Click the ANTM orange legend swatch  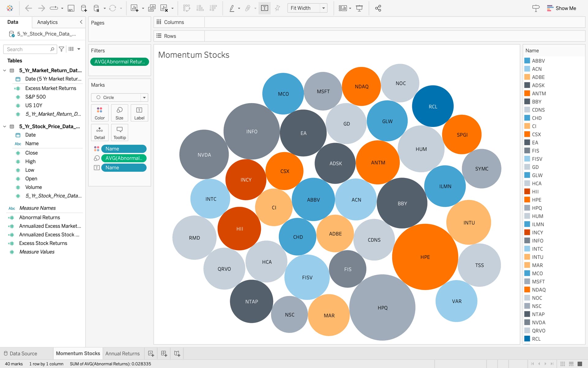(x=527, y=94)
